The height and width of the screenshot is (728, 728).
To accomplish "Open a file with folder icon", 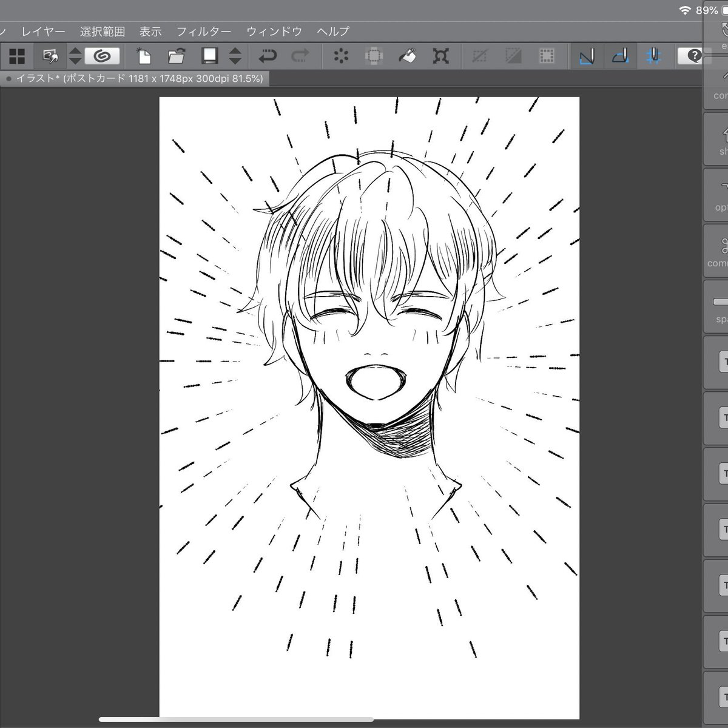I will [x=177, y=56].
